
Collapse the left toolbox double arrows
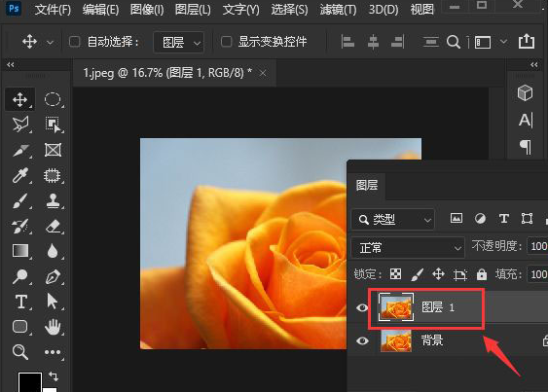[x=11, y=65]
